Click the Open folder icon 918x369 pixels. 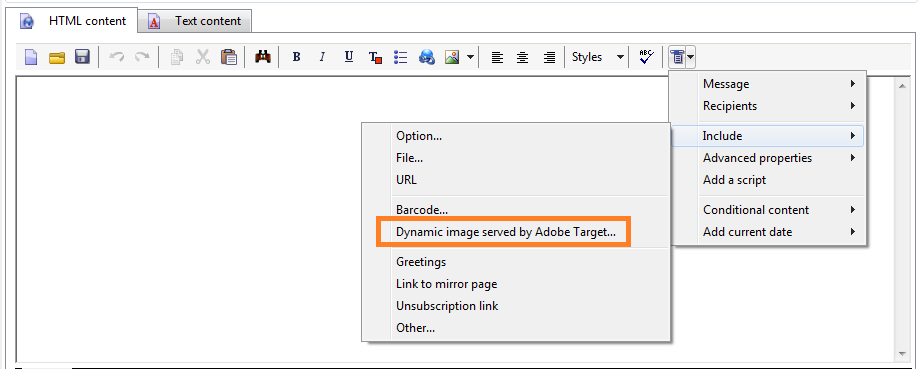coord(57,57)
